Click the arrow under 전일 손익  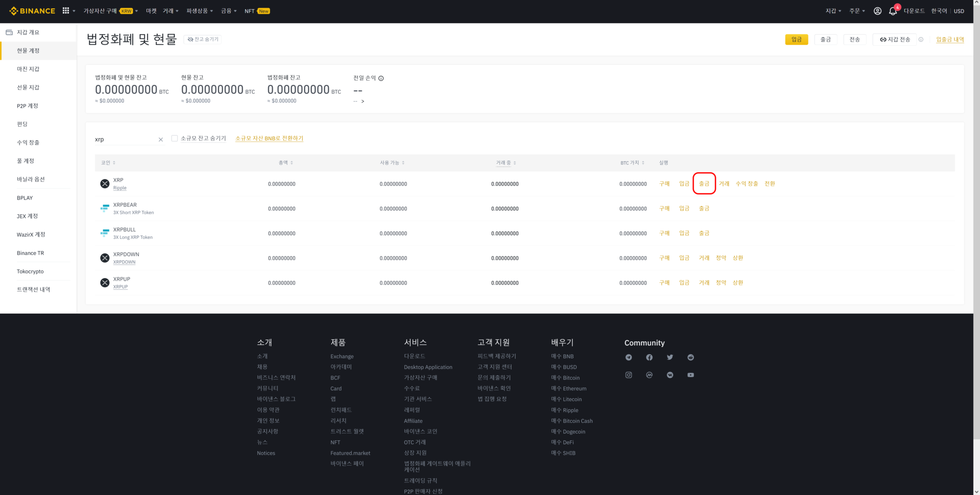click(363, 102)
